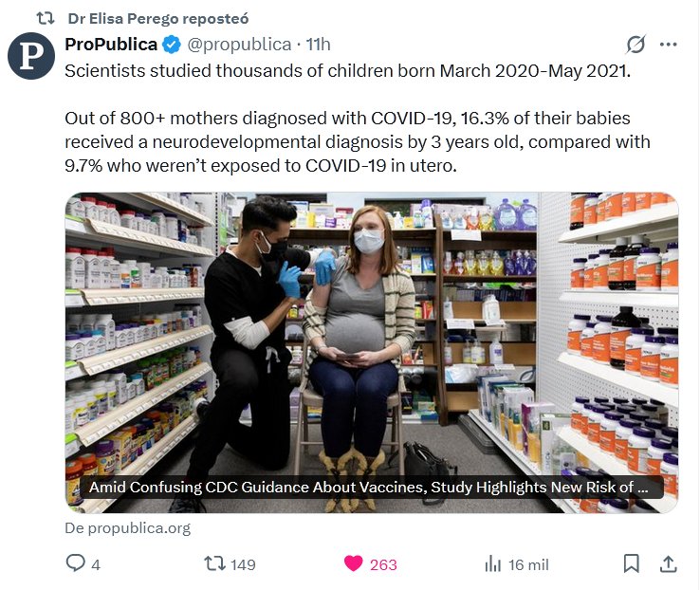This screenshot has height=590, width=700.
Task: Share the post using the upload arrow icon
Action: 668,563
